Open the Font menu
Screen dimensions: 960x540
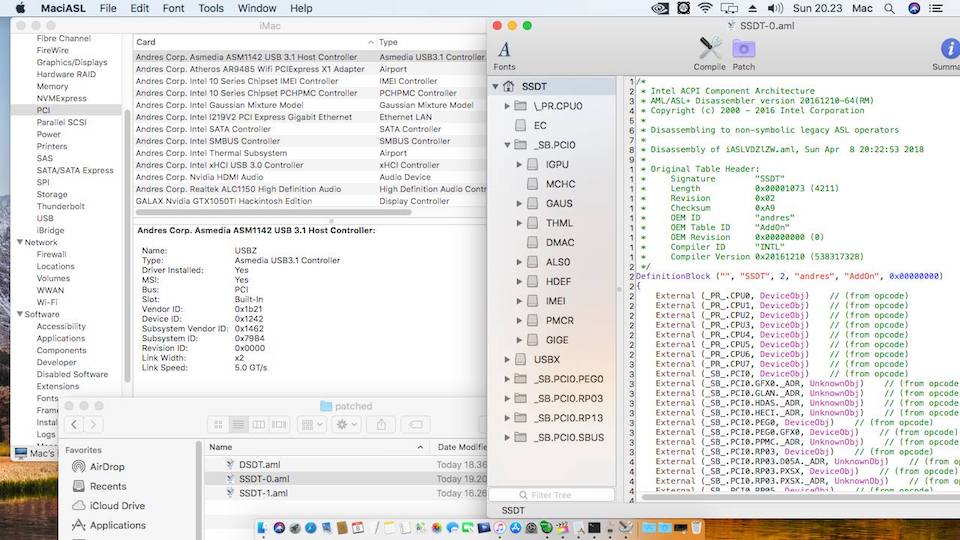173,9
